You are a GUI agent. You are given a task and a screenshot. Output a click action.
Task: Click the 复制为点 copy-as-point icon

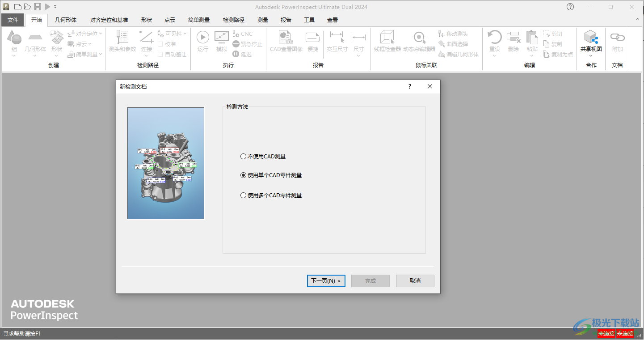547,54
